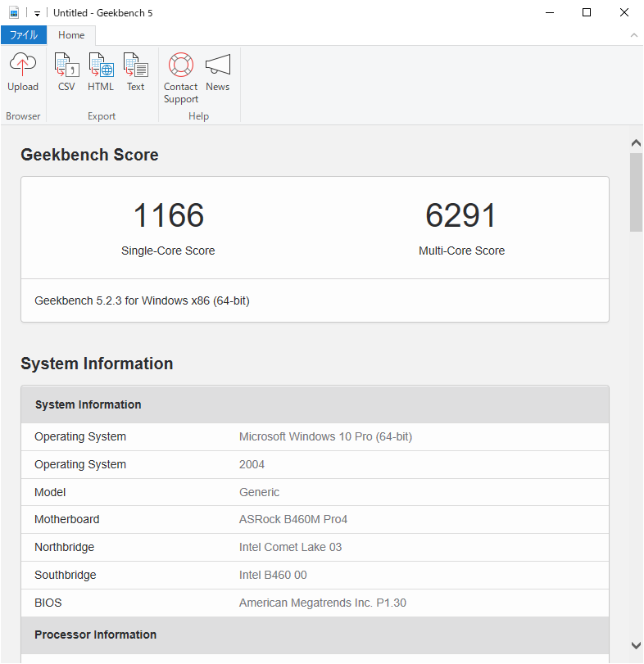This screenshot has width=644, height=664.
Task: Click the multi-core score 6291
Action: pyautogui.click(x=460, y=215)
